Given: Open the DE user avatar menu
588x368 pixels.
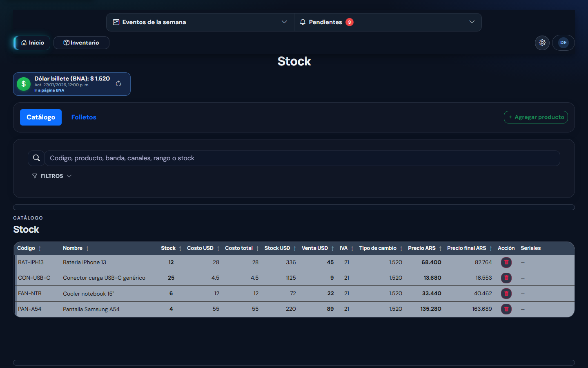Looking at the screenshot, I should 563,43.
